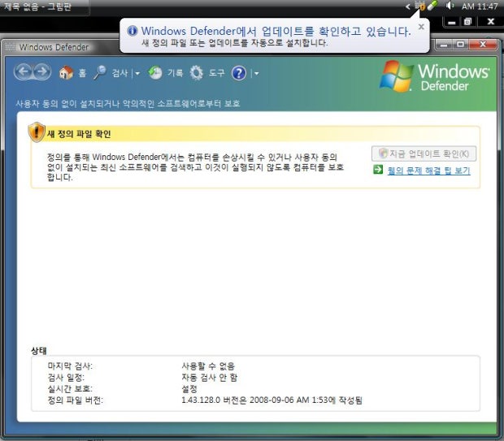Click the safely remove hardware tray icon
This screenshot has height=441, width=504.
(x=433, y=6)
